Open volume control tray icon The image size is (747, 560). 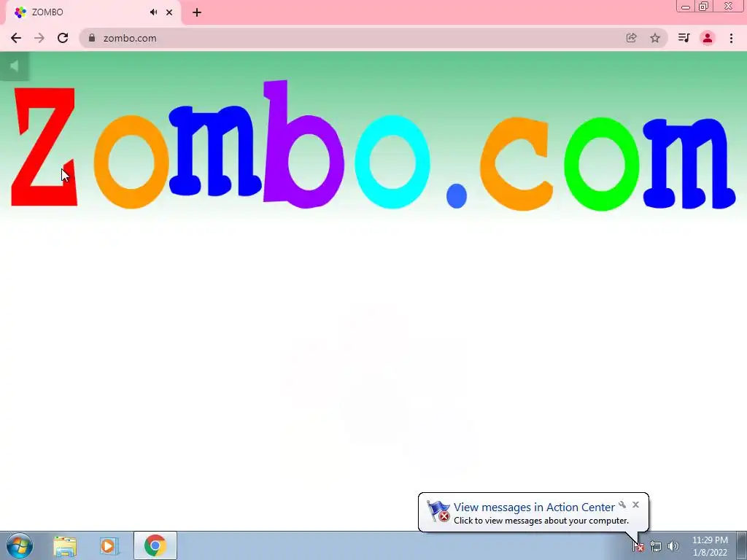click(673, 547)
